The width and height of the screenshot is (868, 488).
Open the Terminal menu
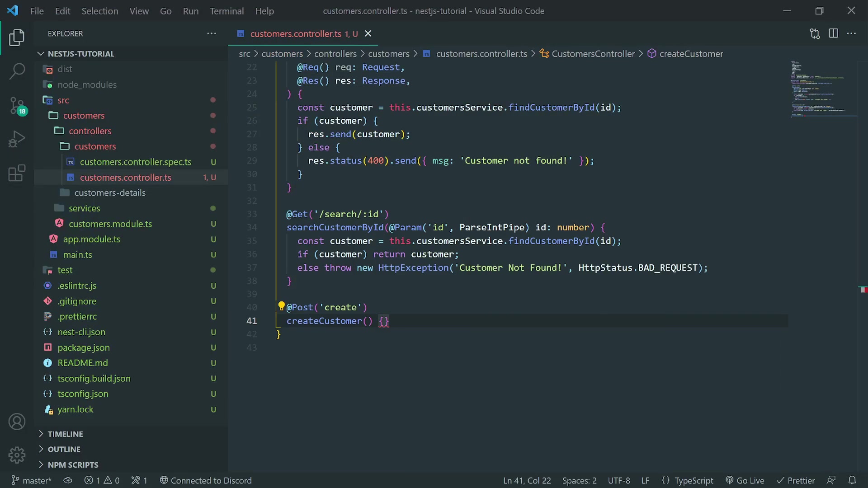(x=227, y=11)
